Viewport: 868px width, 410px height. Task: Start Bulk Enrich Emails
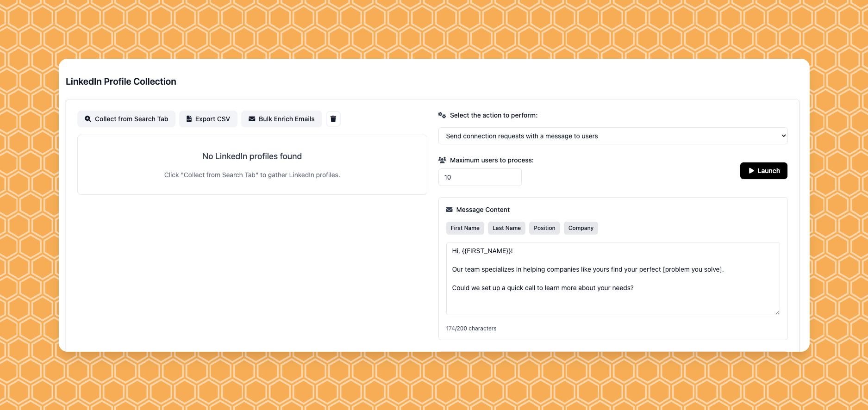point(281,119)
